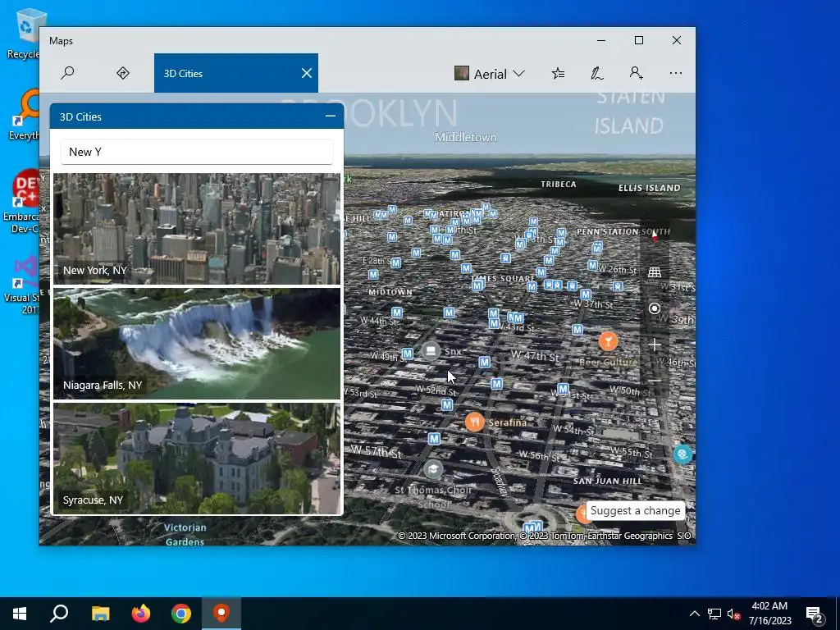Open the Directions tool
The width and height of the screenshot is (840, 630).
[123, 73]
